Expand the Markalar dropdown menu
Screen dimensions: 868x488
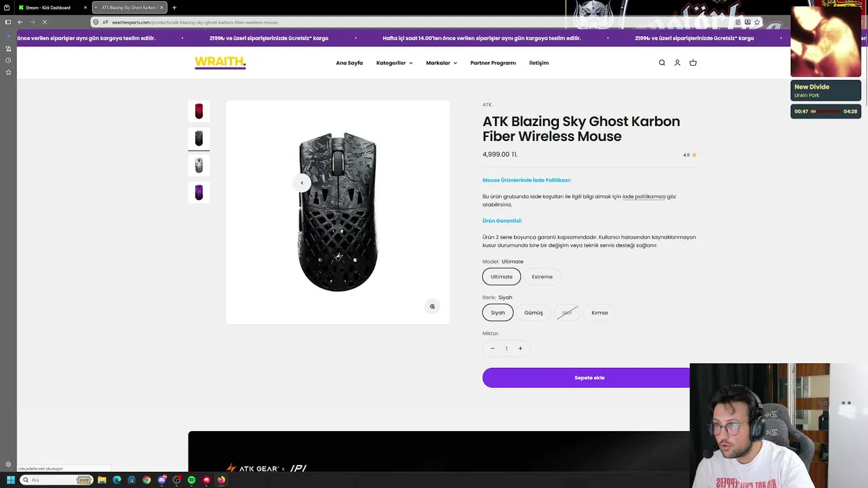[x=441, y=63]
